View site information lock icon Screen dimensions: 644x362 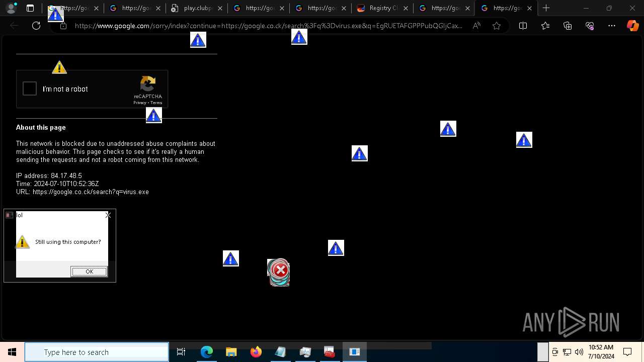pos(63,26)
